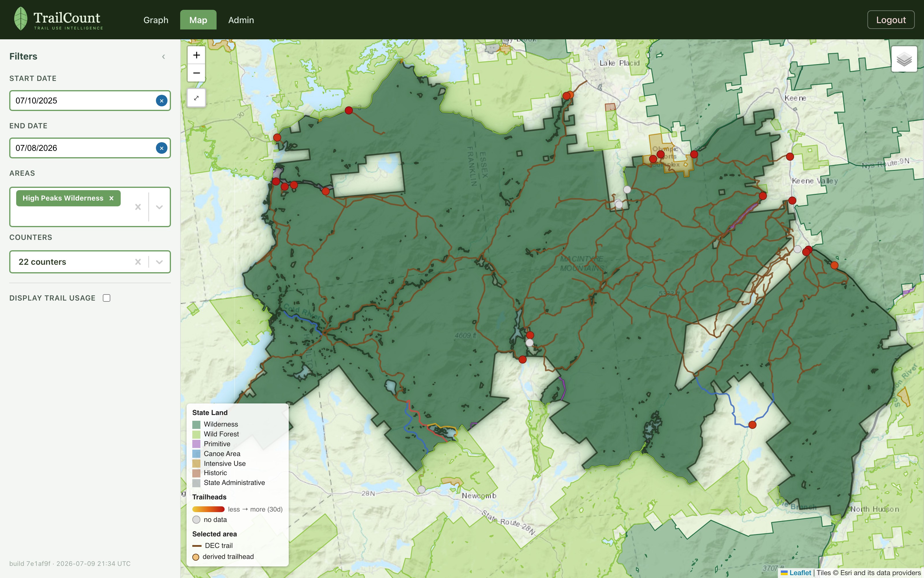Clear the 22 counters selection
924x578 pixels.
[138, 262]
